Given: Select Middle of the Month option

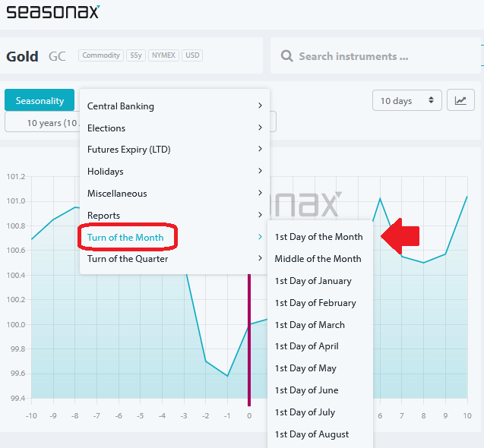Looking at the screenshot, I should coord(318,259).
